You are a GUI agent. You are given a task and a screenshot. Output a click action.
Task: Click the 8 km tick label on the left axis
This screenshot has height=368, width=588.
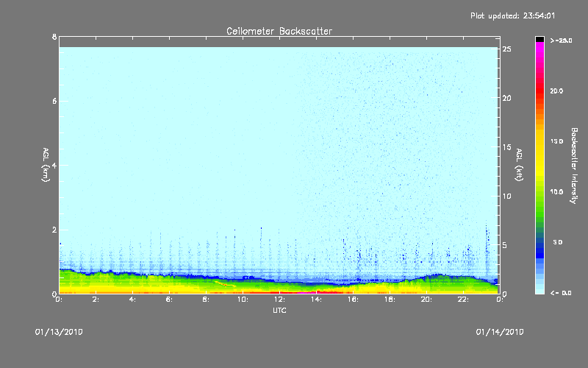[x=54, y=37]
